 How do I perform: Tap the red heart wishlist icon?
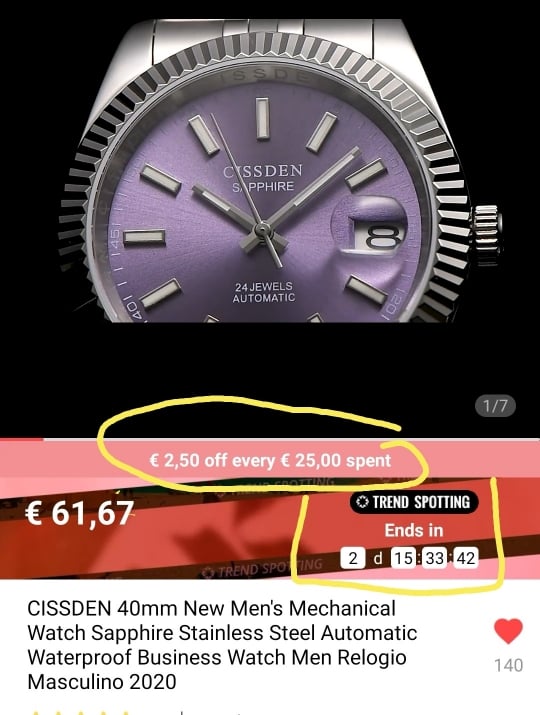[x=508, y=631]
